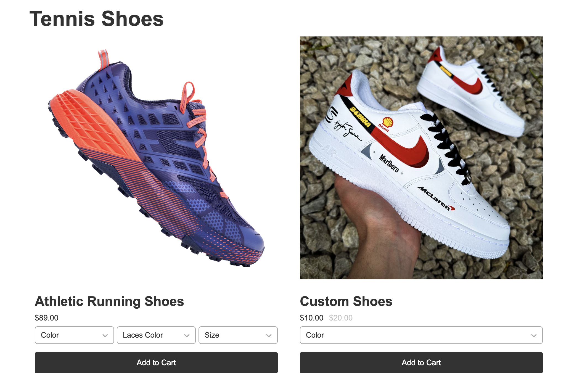Click the Tennis Shoes page heading
Viewport: 566px width, 392px height.
(x=97, y=19)
